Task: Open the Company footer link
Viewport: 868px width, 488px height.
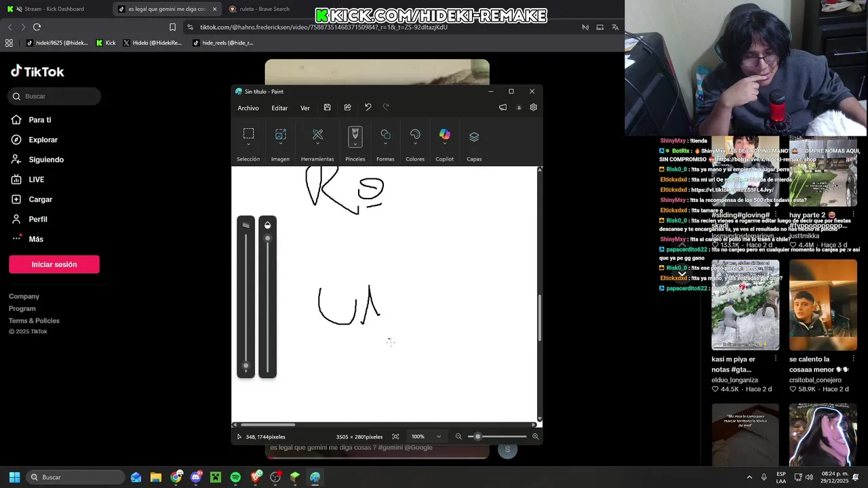Action: [x=24, y=296]
